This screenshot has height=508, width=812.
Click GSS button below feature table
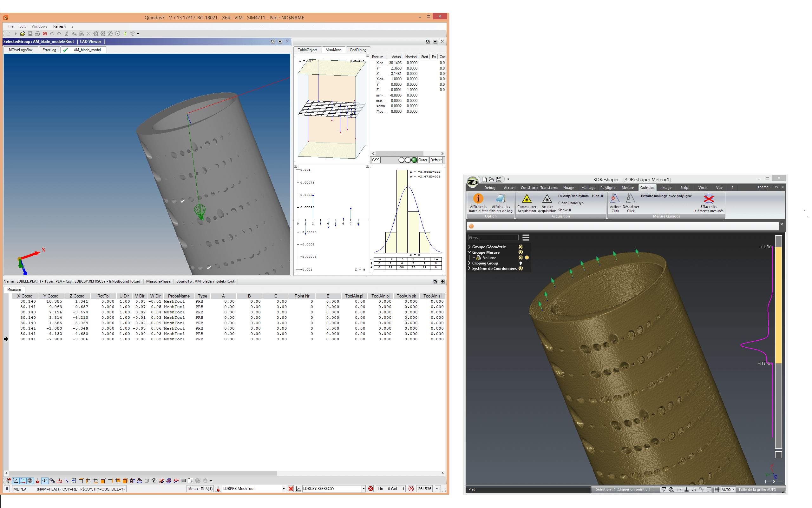pos(376,160)
